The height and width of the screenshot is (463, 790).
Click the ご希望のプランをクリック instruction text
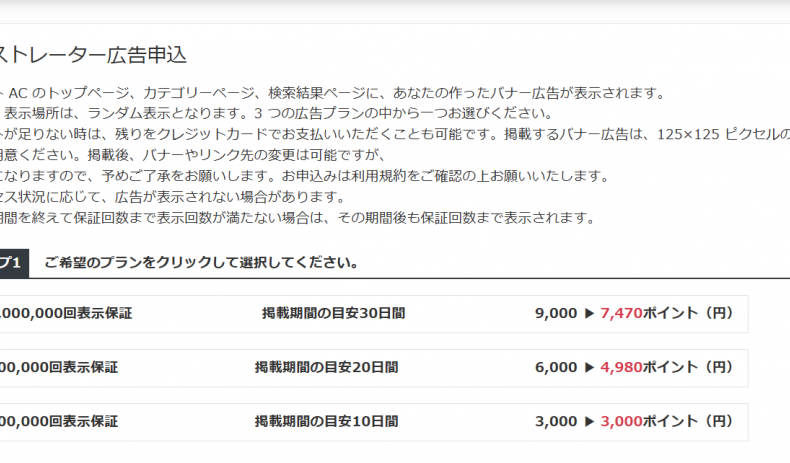click(x=202, y=262)
